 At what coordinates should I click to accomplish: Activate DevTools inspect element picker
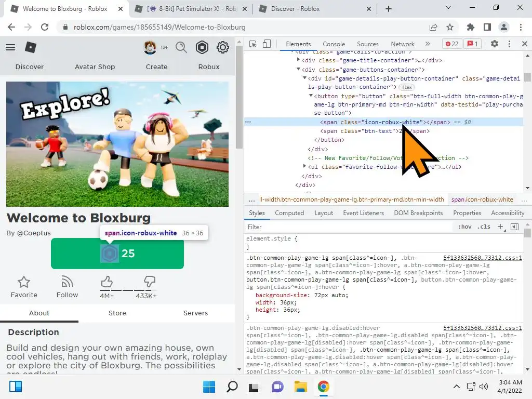253,44
